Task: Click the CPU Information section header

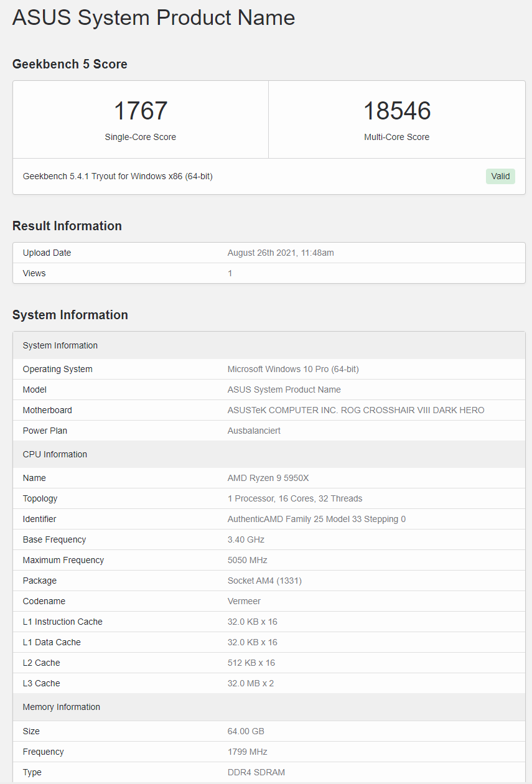Action: pyautogui.click(x=55, y=454)
